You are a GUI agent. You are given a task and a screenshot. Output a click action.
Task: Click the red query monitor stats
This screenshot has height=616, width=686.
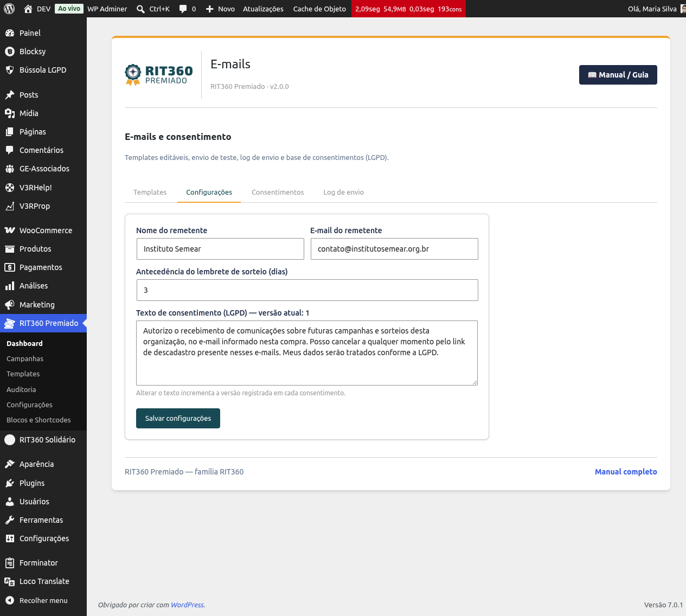click(408, 9)
